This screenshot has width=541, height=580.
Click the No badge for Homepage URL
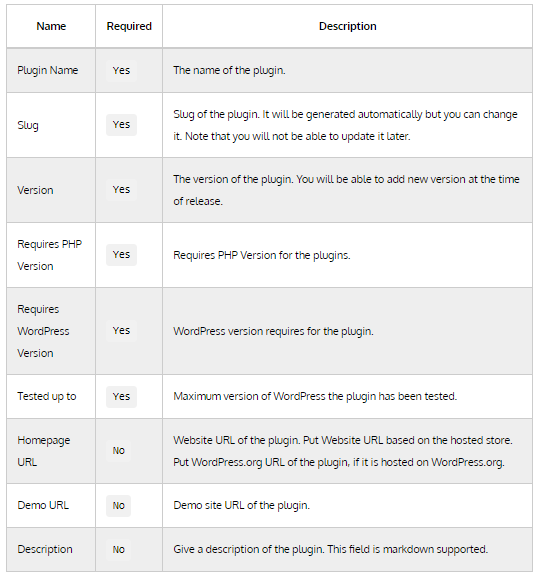[119, 451]
